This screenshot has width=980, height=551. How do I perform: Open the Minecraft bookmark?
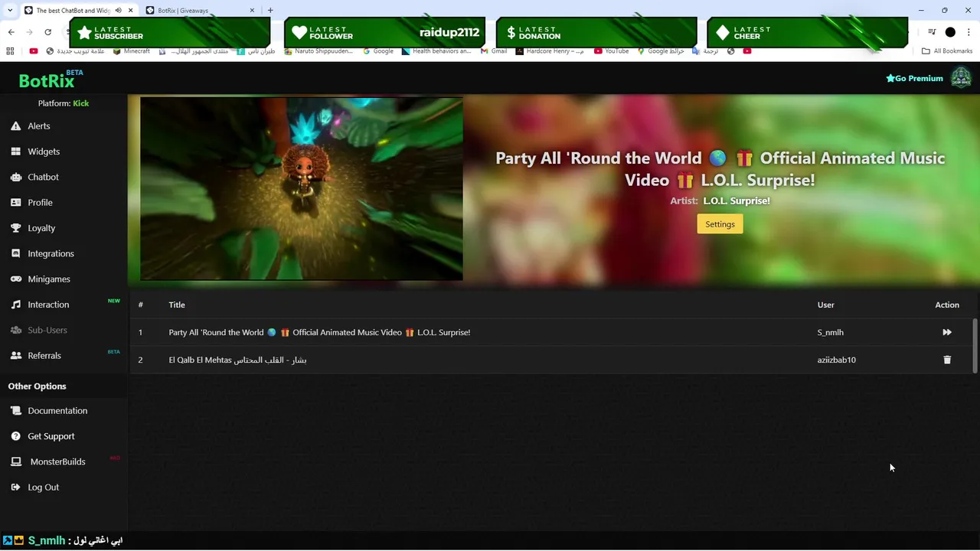click(x=132, y=51)
